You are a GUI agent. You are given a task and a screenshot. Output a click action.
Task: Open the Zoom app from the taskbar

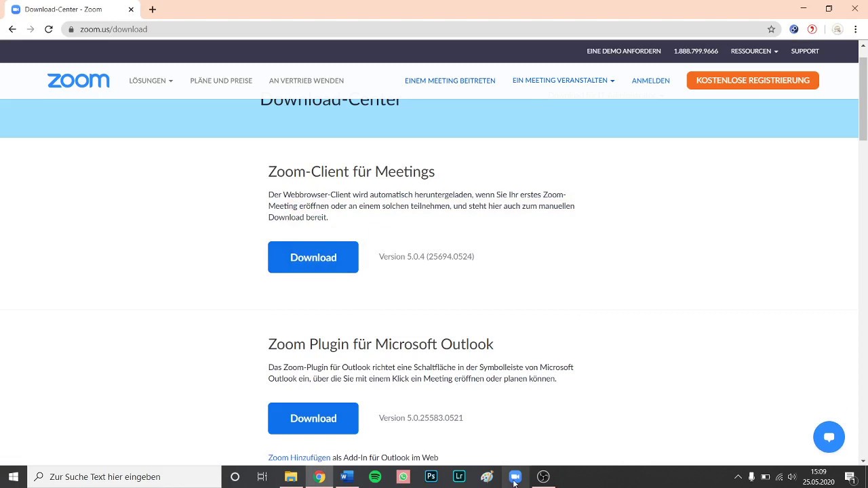(515, 476)
